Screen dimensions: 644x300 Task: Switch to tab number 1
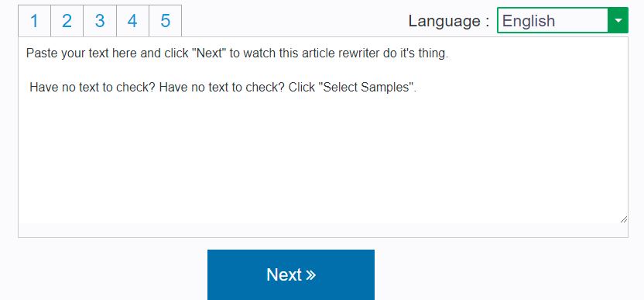point(35,21)
